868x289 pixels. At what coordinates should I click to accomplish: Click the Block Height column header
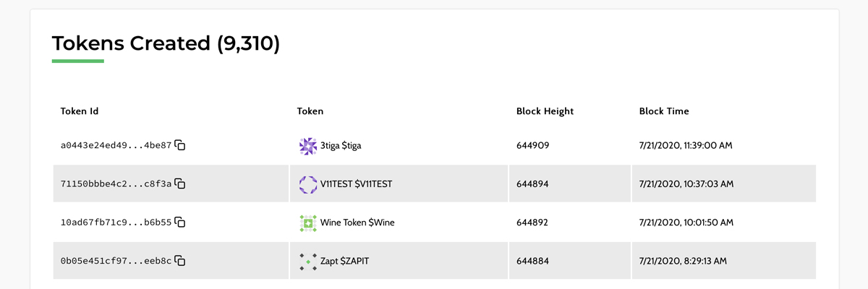click(x=545, y=111)
